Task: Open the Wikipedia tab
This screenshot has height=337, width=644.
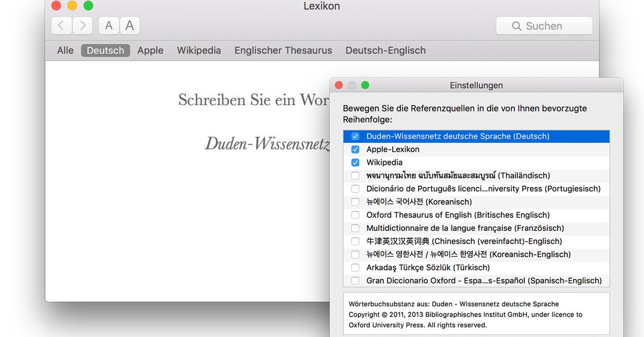Action: 199,50
